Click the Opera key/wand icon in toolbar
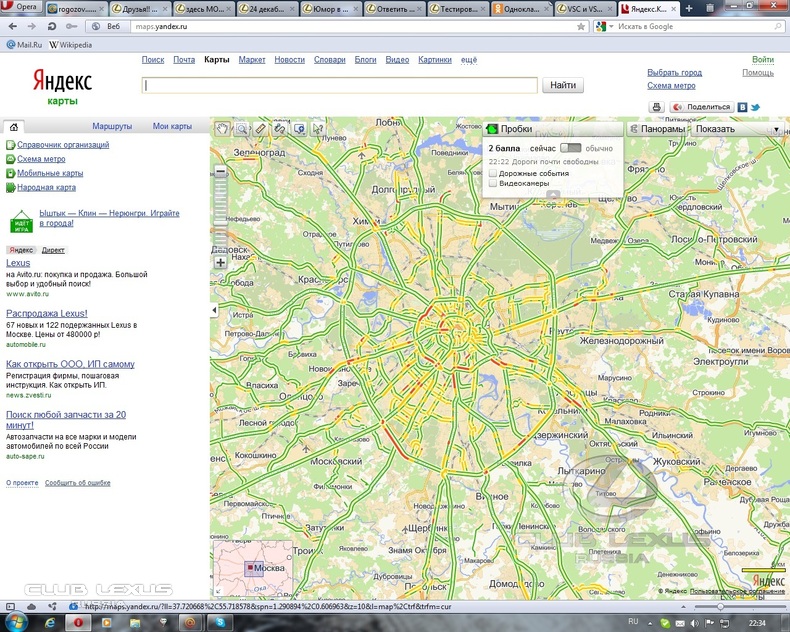Viewport: 790px width, 632px height. 72,26
